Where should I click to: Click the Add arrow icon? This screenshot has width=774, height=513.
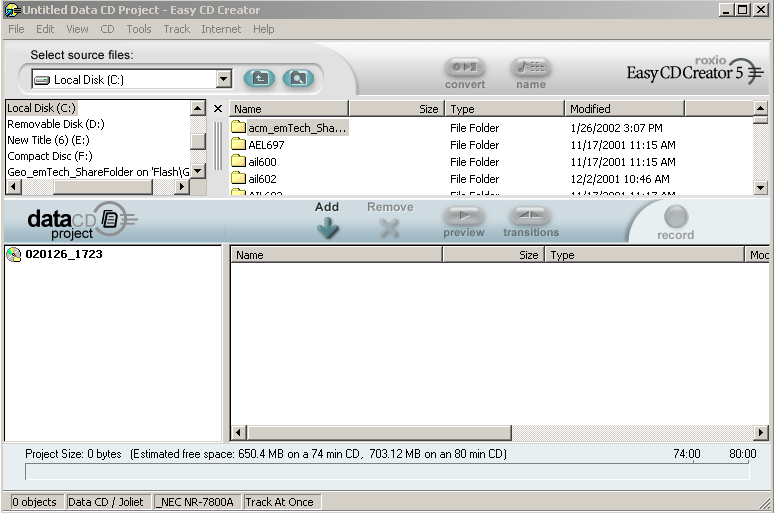(x=327, y=228)
